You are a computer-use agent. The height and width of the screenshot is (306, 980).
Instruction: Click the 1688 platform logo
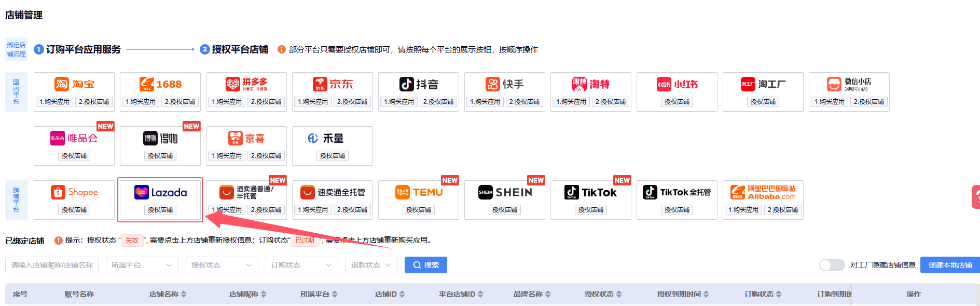(160, 84)
